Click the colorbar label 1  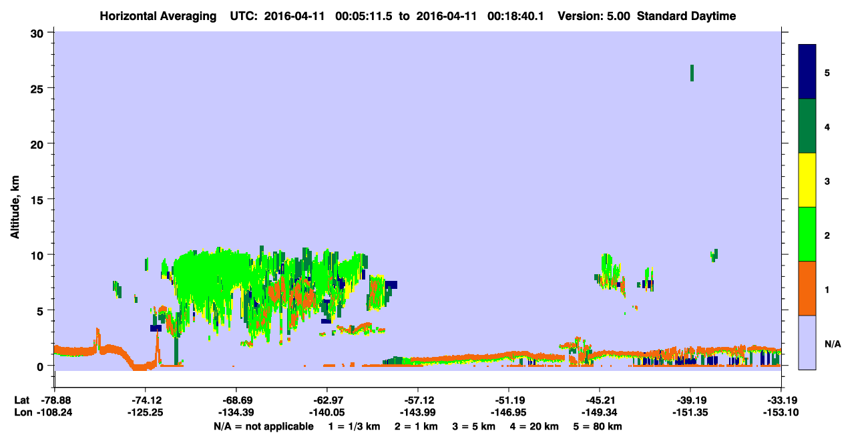pyautogui.click(x=827, y=289)
